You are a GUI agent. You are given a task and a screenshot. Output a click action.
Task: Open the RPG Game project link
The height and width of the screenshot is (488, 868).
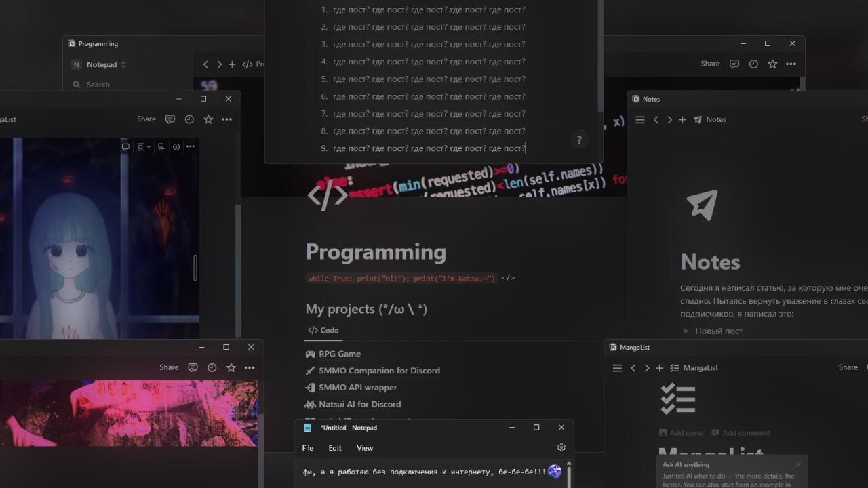pos(339,354)
